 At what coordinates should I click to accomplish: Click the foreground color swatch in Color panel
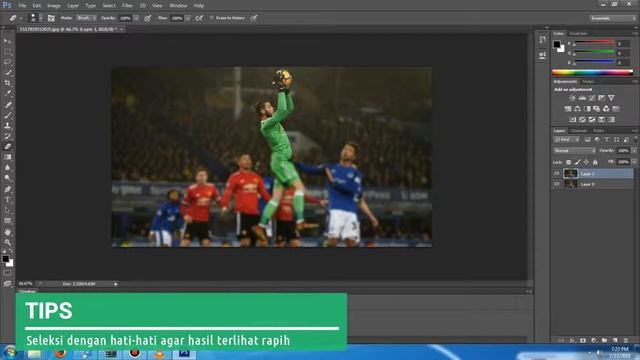tap(557, 44)
